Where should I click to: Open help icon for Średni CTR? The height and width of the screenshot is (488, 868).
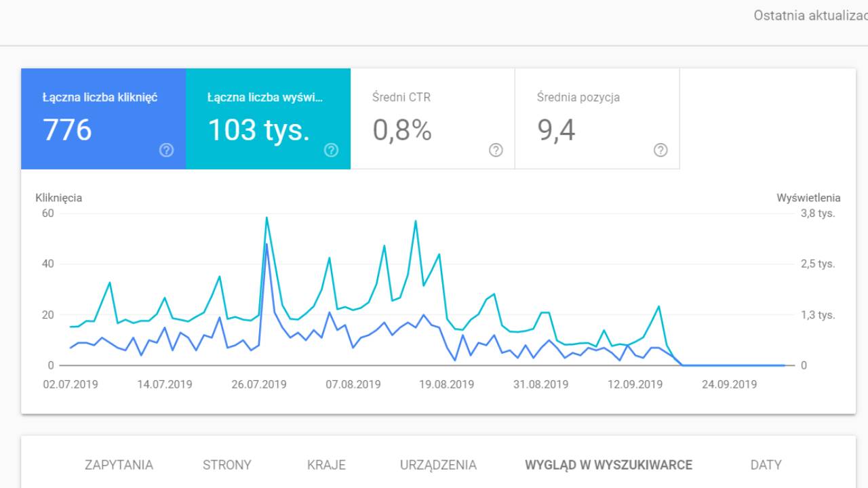point(496,150)
